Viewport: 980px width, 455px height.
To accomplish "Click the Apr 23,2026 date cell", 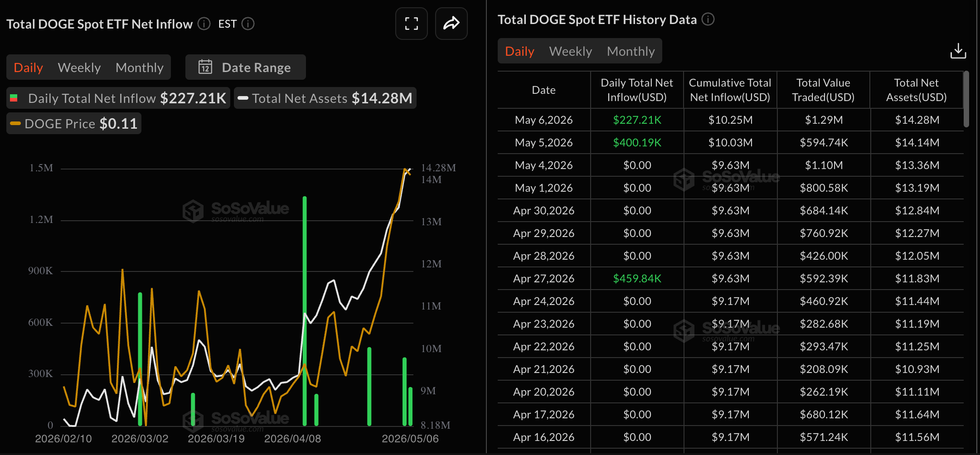I will (543, 324).
